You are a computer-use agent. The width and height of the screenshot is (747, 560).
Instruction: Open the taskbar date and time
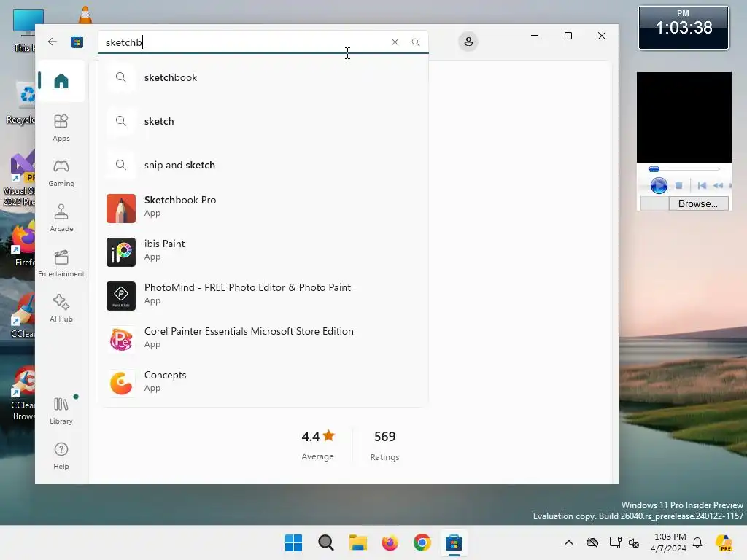point(668,542)
